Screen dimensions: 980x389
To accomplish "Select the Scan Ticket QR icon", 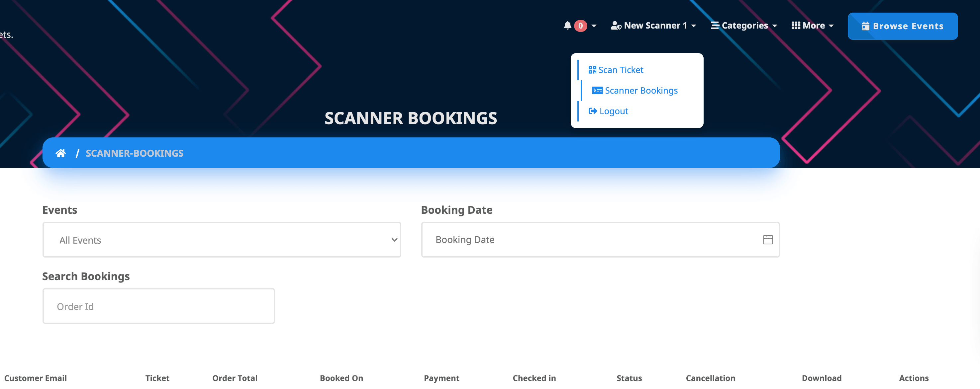I will point(592,70).
